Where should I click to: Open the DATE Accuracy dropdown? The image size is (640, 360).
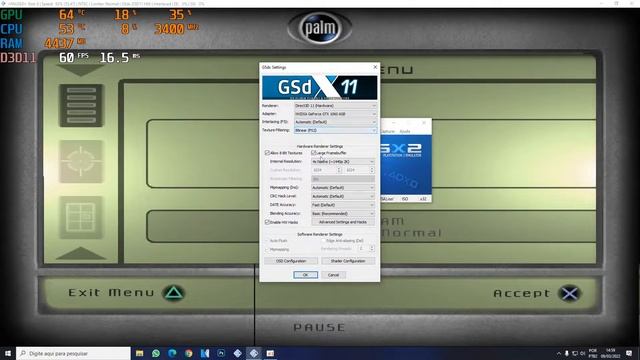[x=342, y=205]
